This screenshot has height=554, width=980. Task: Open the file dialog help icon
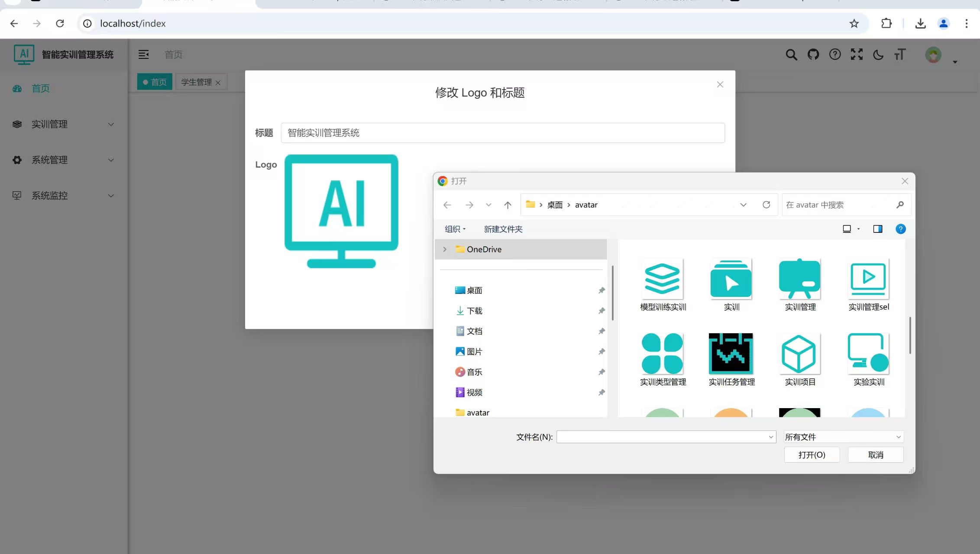coord(900,229)
